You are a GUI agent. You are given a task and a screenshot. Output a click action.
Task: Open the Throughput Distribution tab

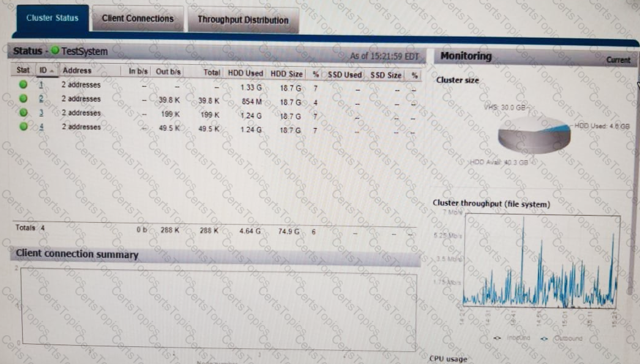pos(243,20)
